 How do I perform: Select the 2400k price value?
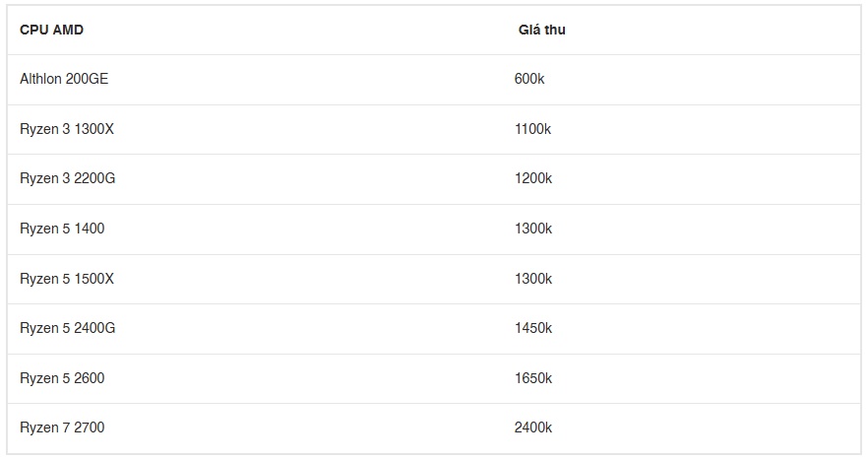click(533, 427)
